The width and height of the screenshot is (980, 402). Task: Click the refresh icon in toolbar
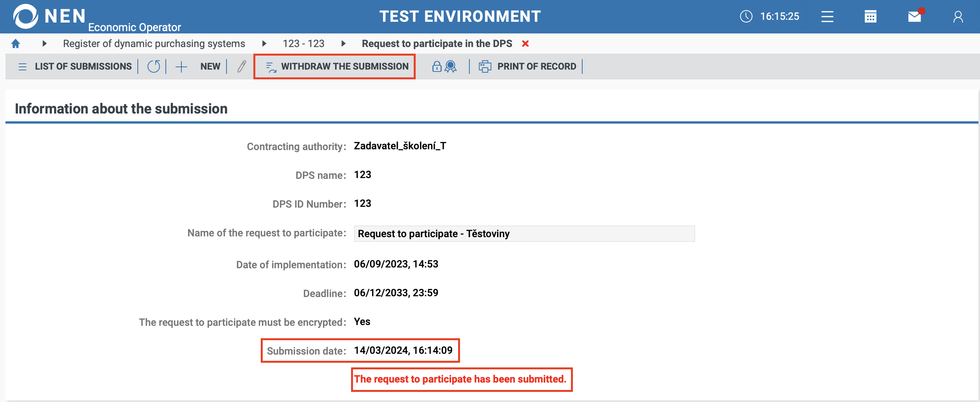click(154, 66)
